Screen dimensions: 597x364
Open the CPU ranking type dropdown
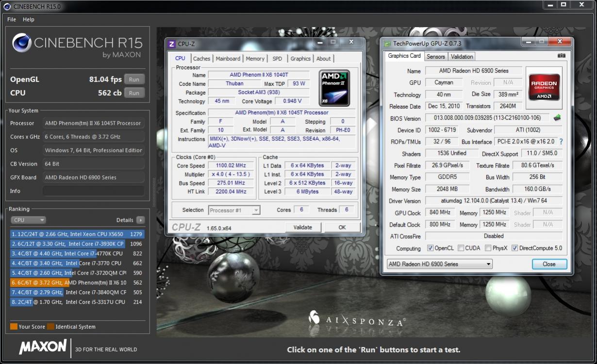[x=28, y=220]
